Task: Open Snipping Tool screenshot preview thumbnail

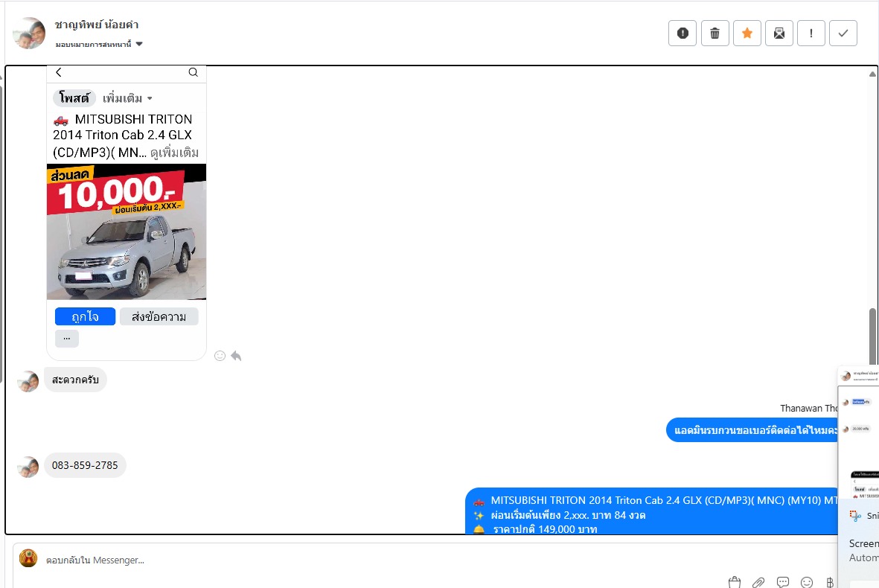Action: [x=858, y=432]
